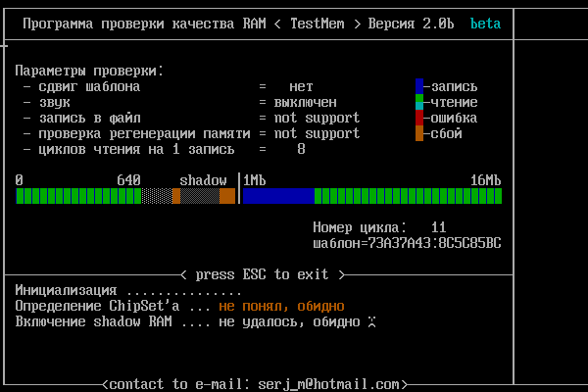Click the 'beta' label in the title
588x392 pixels.
pyautogui.click(x=485, y=24)
